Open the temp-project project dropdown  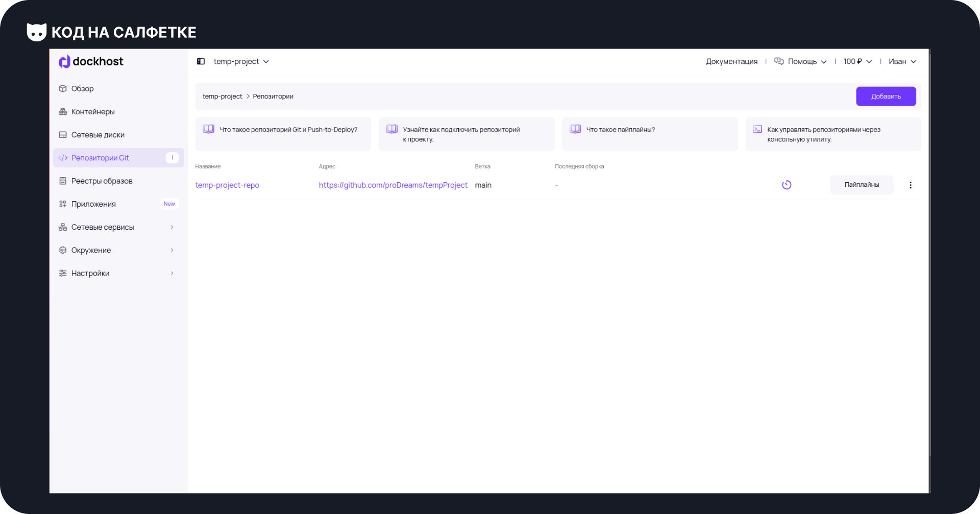[241, 61]
